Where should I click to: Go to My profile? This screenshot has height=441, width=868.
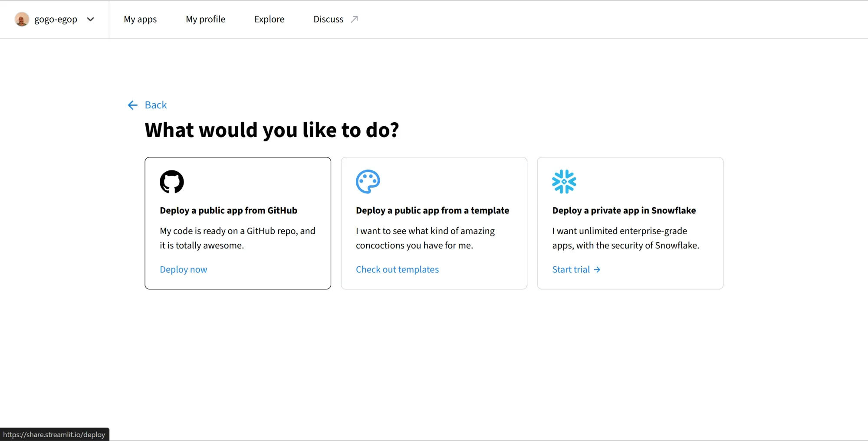[205, 19]
